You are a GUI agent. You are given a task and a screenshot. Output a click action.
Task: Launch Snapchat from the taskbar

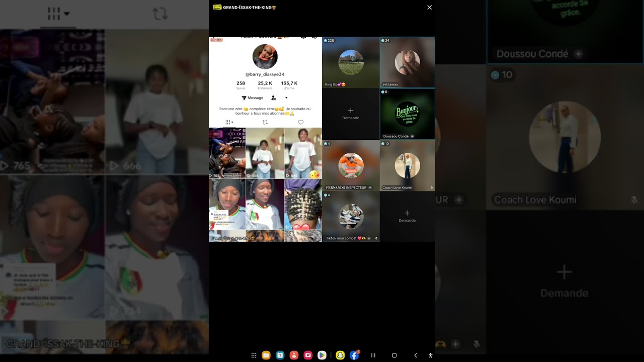point(340,355)
